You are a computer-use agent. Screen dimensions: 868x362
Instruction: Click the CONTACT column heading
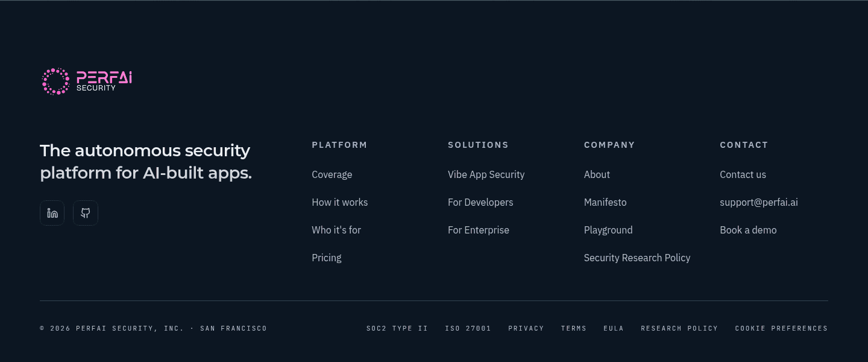(x=744, y=145)
